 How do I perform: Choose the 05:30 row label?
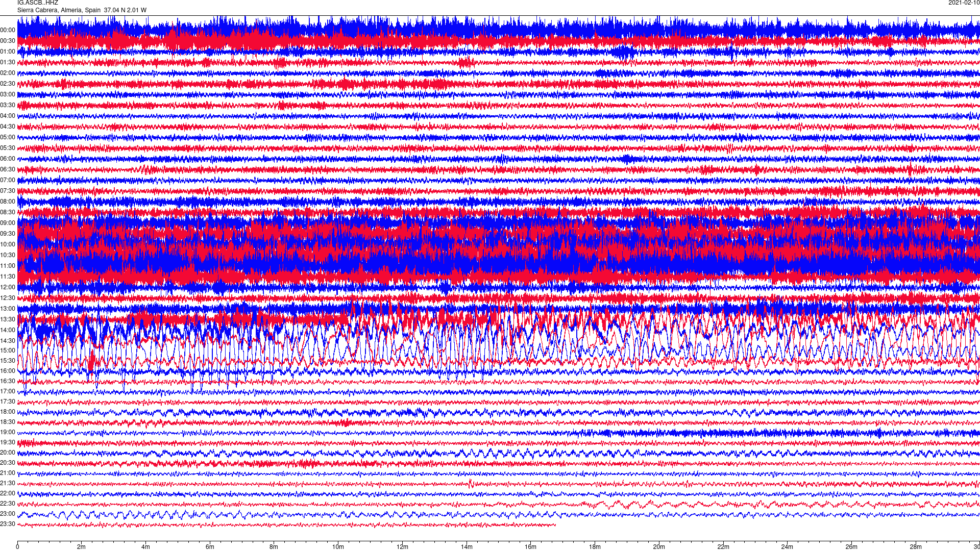click(x=8, y=148)
